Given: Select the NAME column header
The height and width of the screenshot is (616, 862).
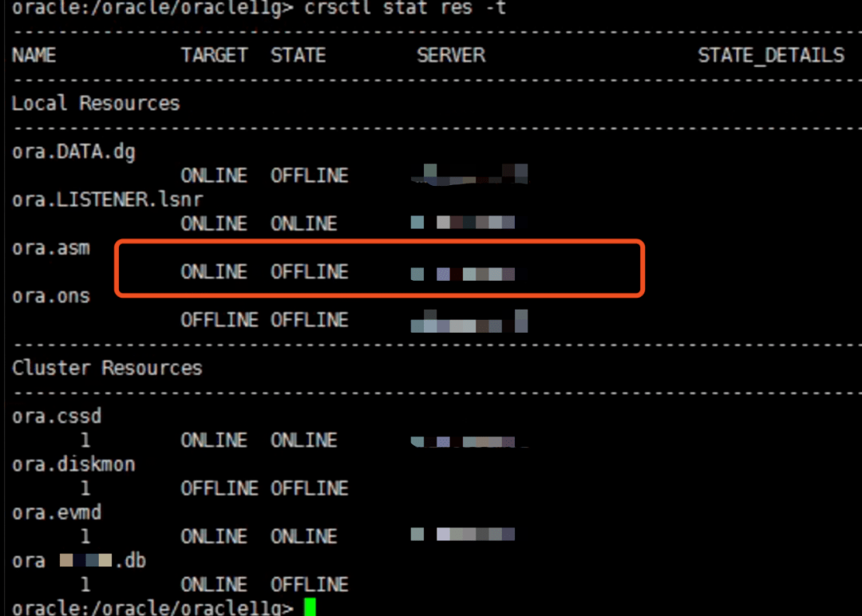Looking at the screenshot, I should tap(34, 56).
